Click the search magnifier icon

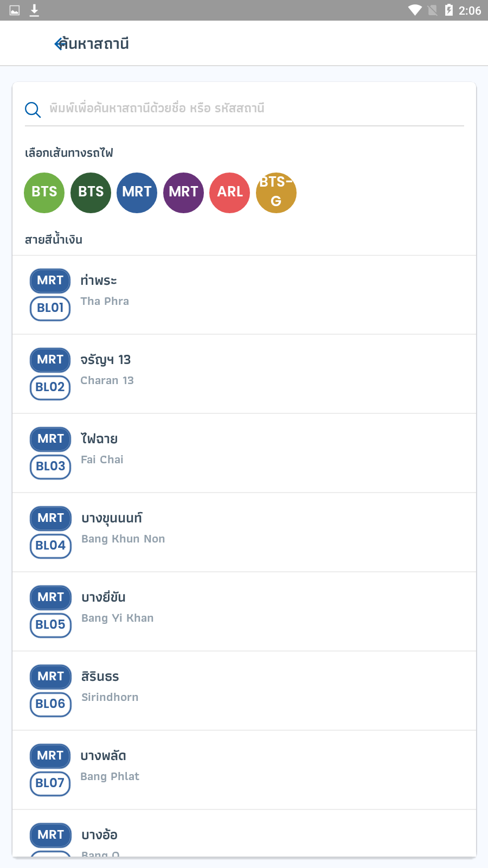33,109
